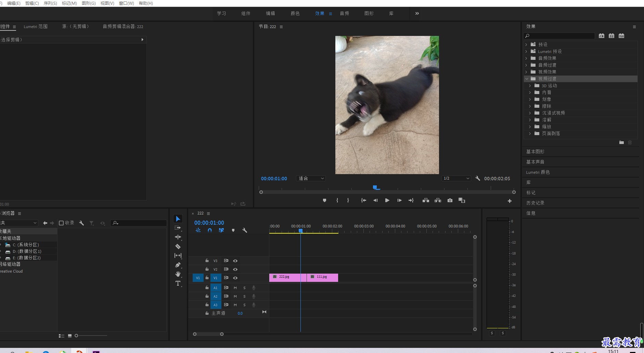Select the 111.jpg clip on V1
Screen dimensions: 644x353
[322, 277]
